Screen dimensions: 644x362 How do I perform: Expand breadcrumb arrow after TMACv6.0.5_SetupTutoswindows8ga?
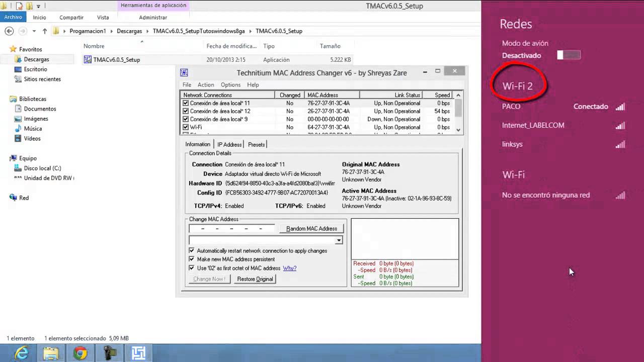[x=250, y=31]
